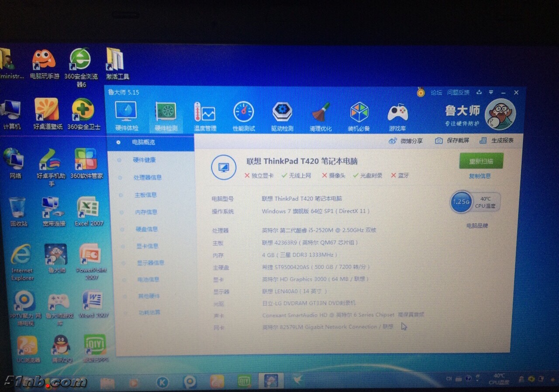Open 电池信息 in the left sidebar
The image size is (559, 392).
point(148,279)
